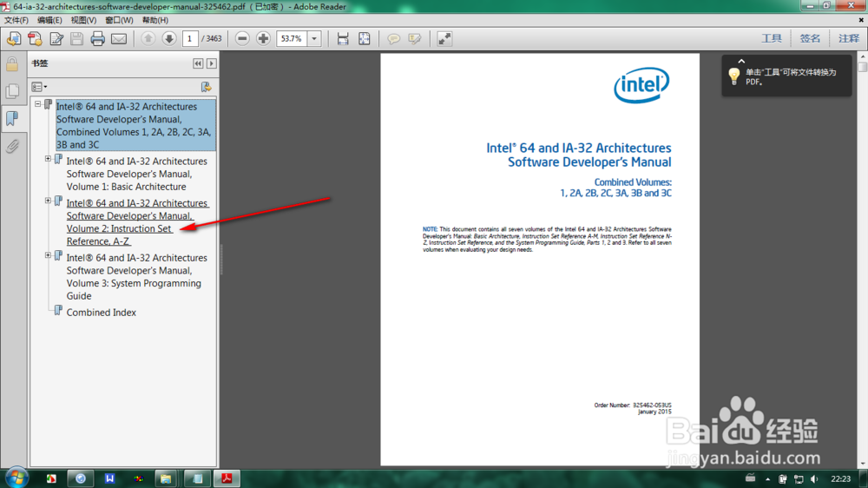Click the 53.7% zoom value field
This screenshot has height=488, width=868.
(x=292, y=39)
